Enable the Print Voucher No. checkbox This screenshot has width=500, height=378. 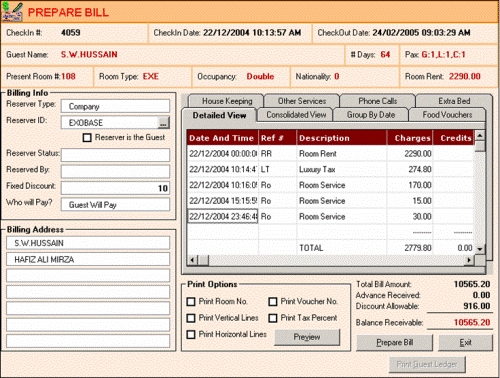[x=273, y=302]
